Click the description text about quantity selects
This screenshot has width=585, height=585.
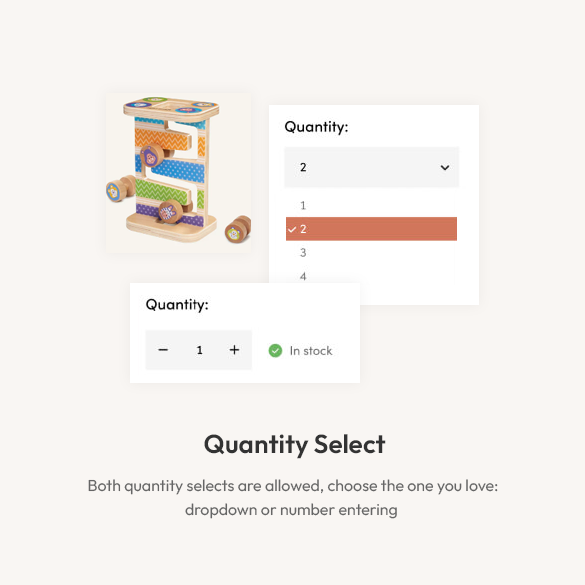pos(292,498)
